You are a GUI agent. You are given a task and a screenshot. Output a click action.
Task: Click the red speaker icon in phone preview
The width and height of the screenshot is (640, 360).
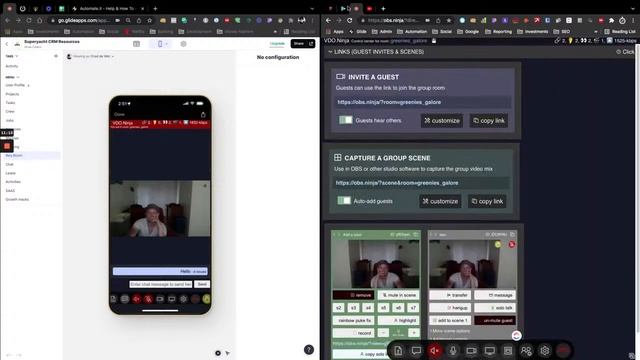click(136, 299)
